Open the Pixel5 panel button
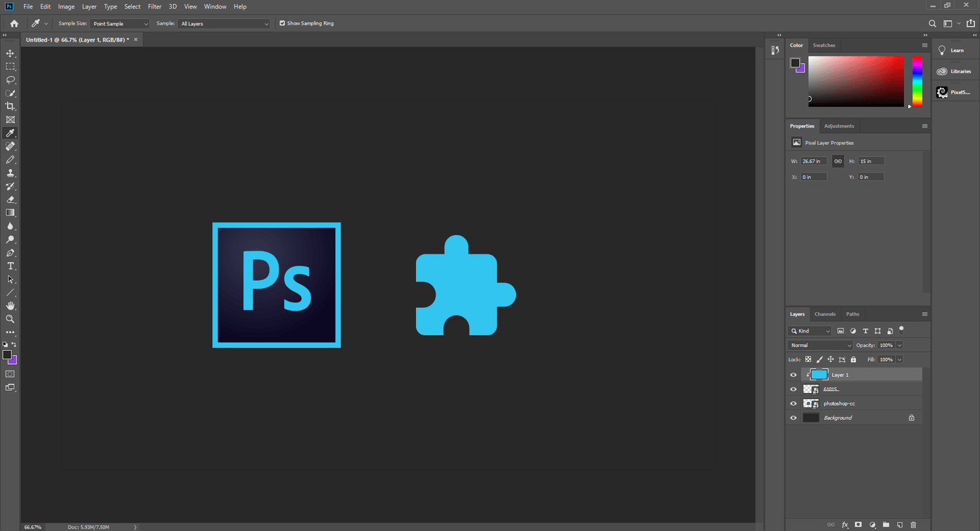This screenshot has height=531, width=980. (955, 92)
